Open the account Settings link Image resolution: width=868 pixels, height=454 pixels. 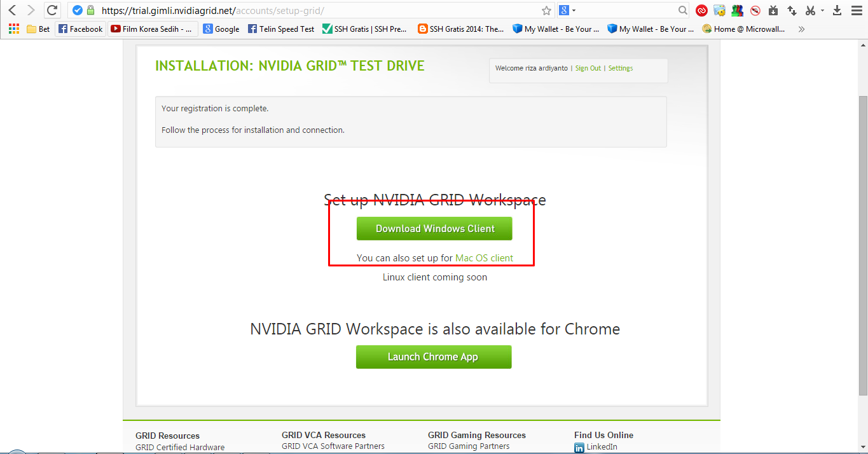pos(621,68)
